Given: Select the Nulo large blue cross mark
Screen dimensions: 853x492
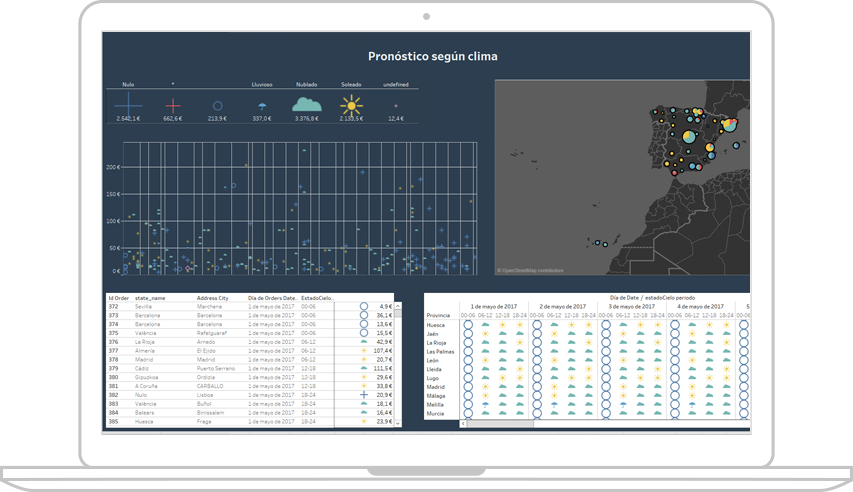Looking at the screenshot, I should 128,105.
